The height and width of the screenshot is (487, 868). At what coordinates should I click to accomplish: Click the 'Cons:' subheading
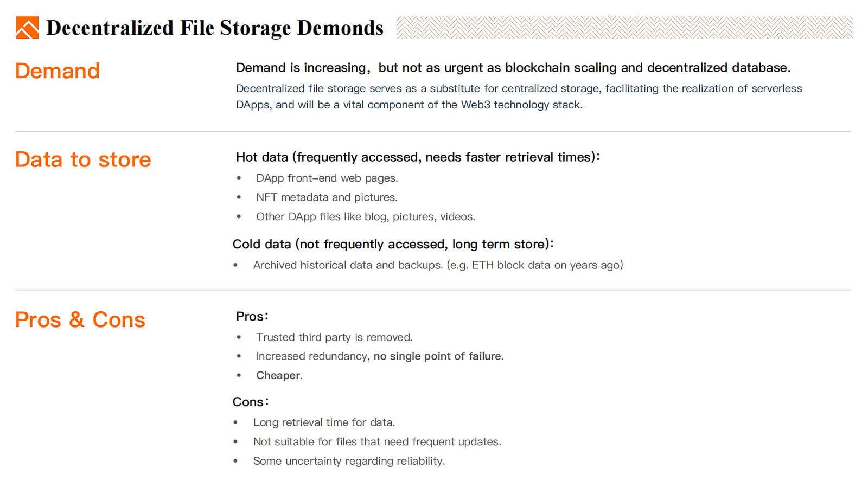tap(251, 402)
